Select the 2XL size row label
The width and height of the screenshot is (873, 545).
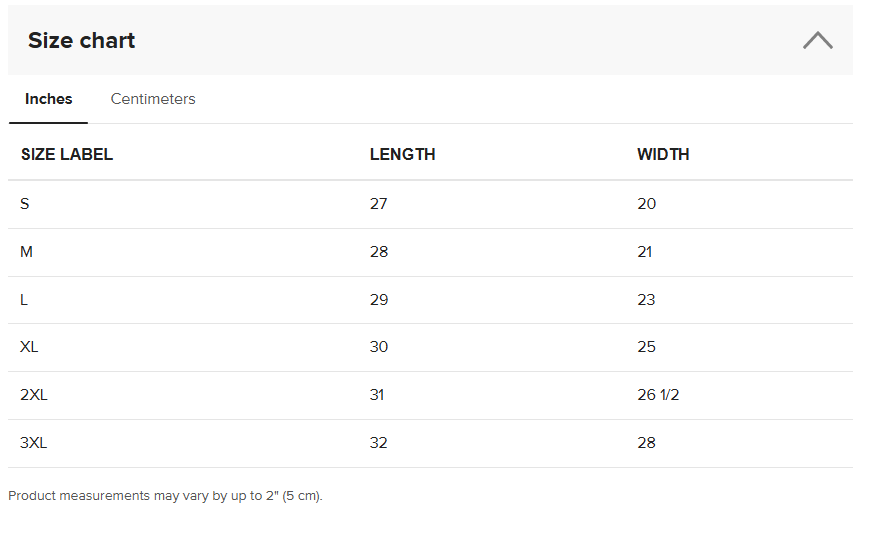[x=34, y=395]
